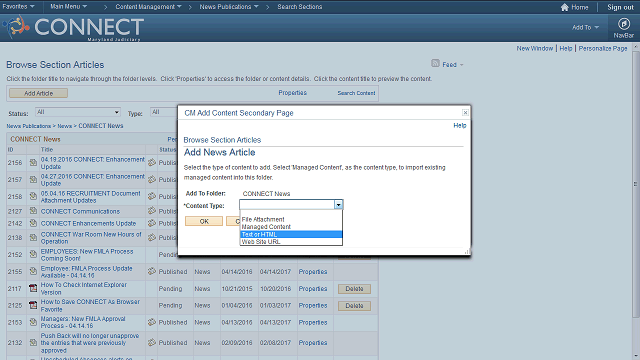Click the top-bar Help link
Screen dimensions: 640x360
click(566, 49)
